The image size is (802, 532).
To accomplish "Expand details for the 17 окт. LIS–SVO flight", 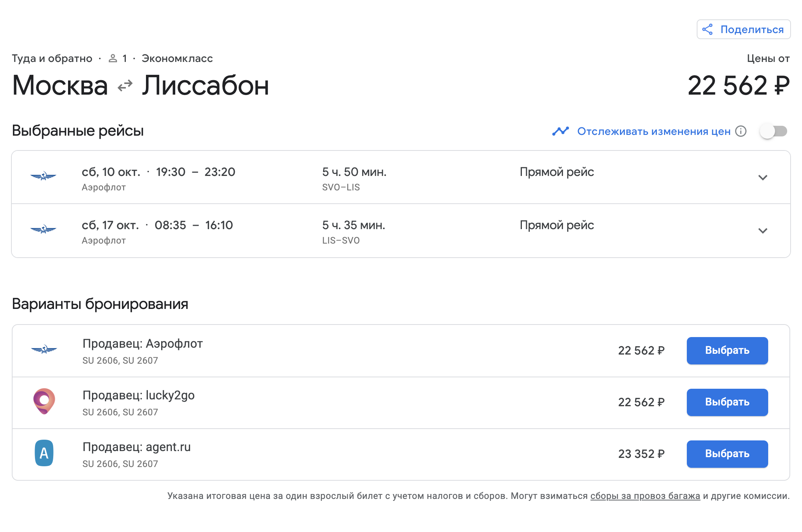I will [763, 231].
